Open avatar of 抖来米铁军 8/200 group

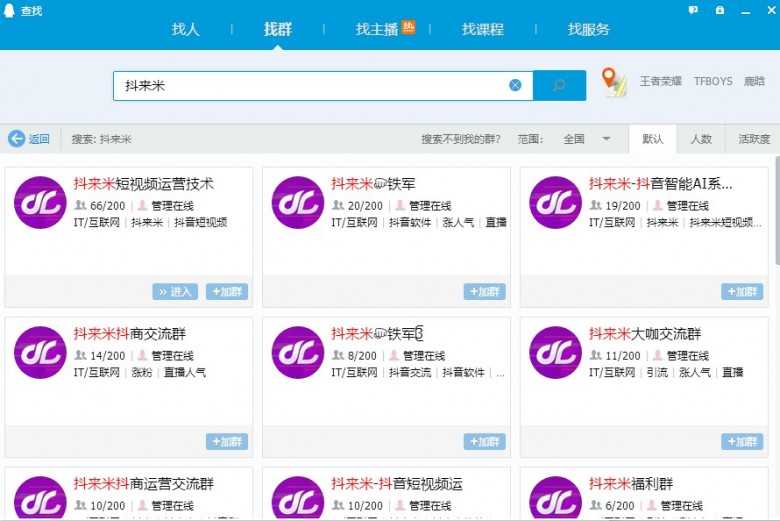298,352
